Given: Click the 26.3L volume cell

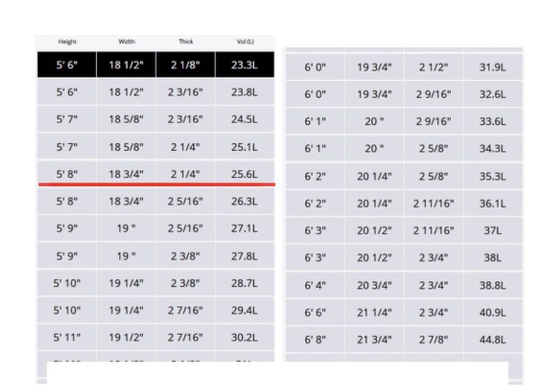Looking at the screenshot, I should (245, 201).
